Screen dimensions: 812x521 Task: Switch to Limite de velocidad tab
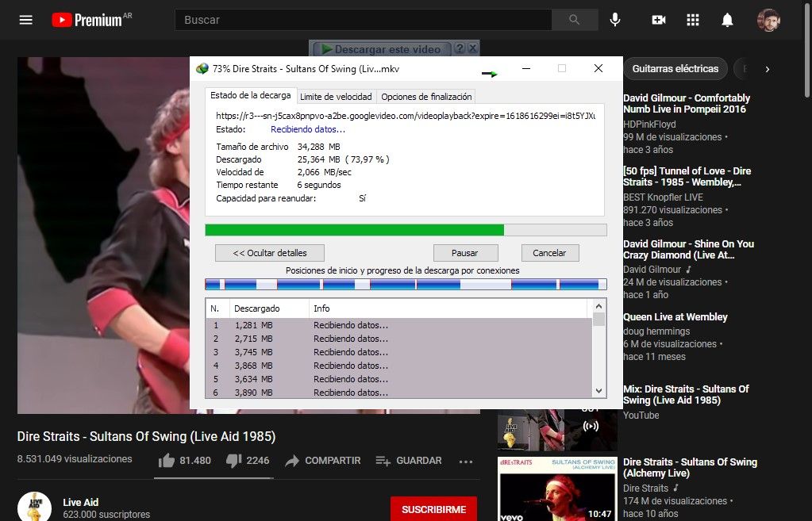click(x=336, y=97)
